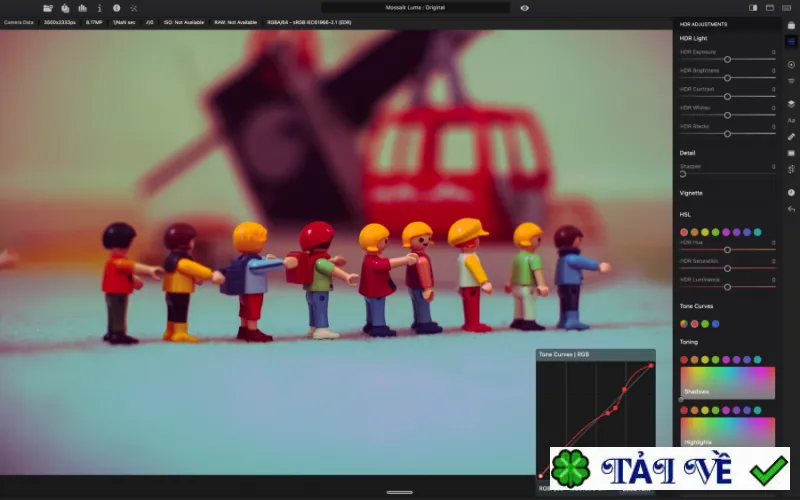This screenshot has height=500, width=800.
Task: Click the Sharpen slider knob
Action: (x=683, y=174)
